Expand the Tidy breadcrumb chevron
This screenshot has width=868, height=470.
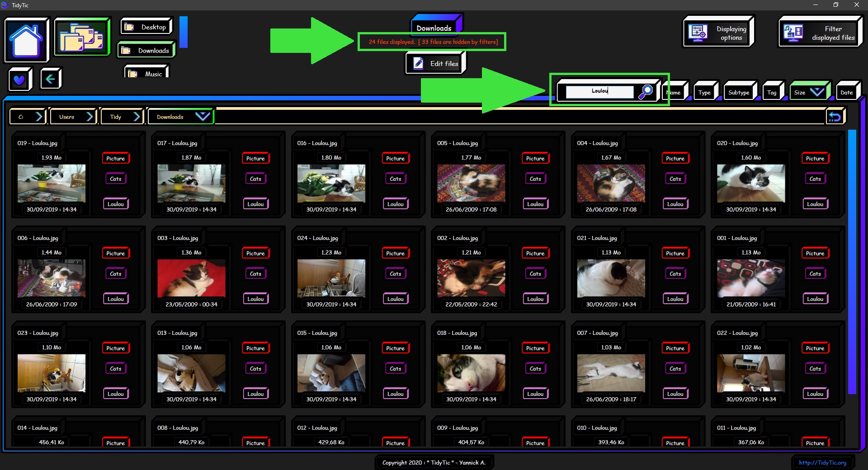137,117
